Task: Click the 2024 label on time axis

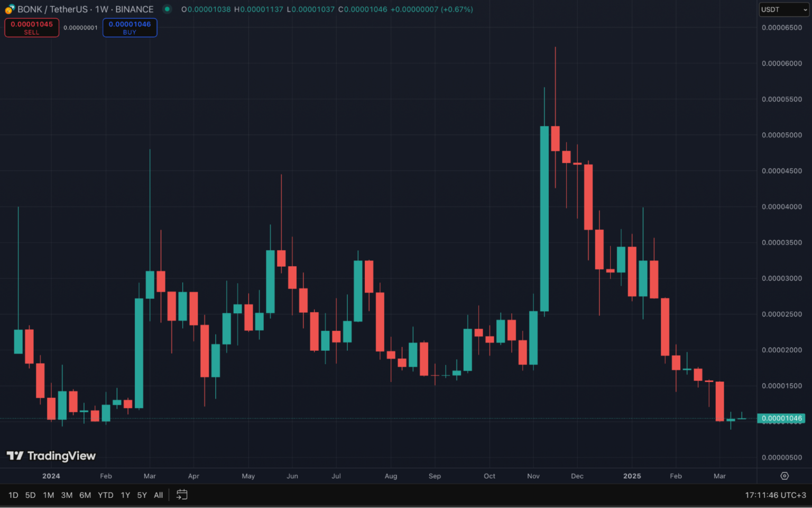Action: [51, 476]
